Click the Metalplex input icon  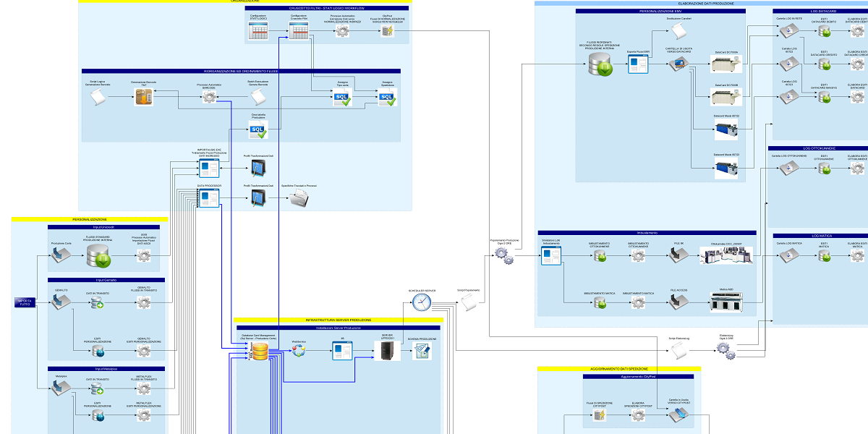click(x=61, y=388)
